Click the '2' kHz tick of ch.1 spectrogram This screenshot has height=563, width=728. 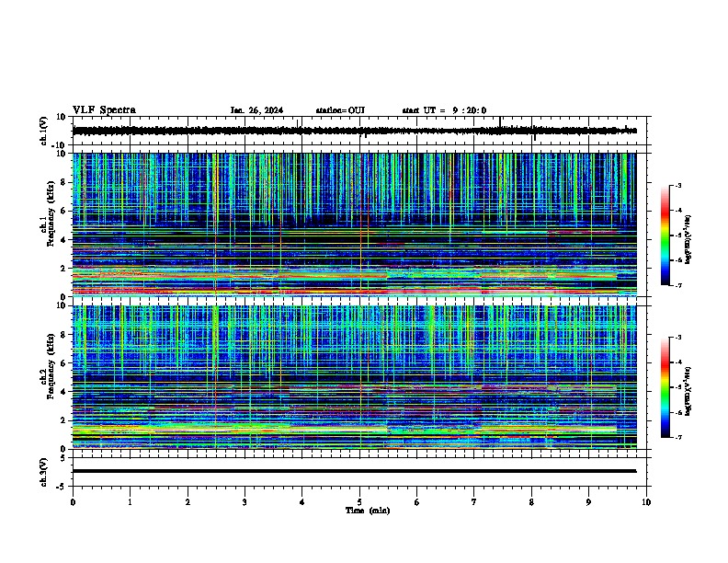(x=63, y=269)
